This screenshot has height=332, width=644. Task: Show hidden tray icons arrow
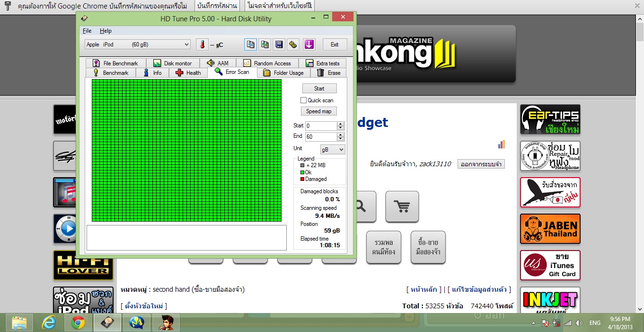tap(534, 323)
